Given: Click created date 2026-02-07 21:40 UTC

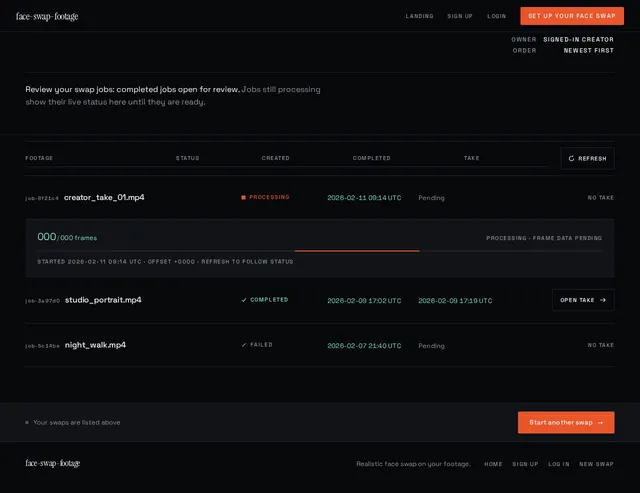Looking at the screenshot, I should click(x=364, y=346).
